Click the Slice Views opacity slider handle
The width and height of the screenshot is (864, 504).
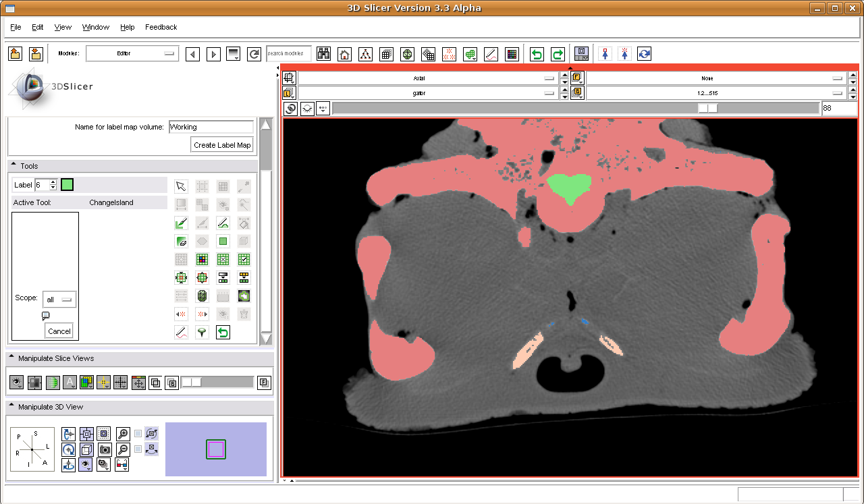click(192, 383)
